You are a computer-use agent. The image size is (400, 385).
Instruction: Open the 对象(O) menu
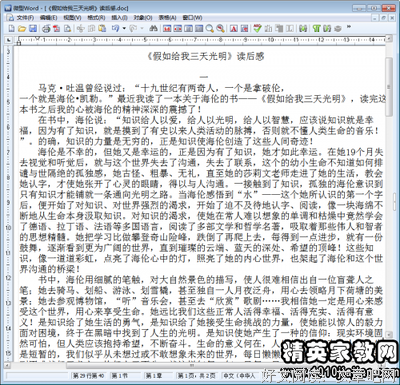[x=143, y=18]
